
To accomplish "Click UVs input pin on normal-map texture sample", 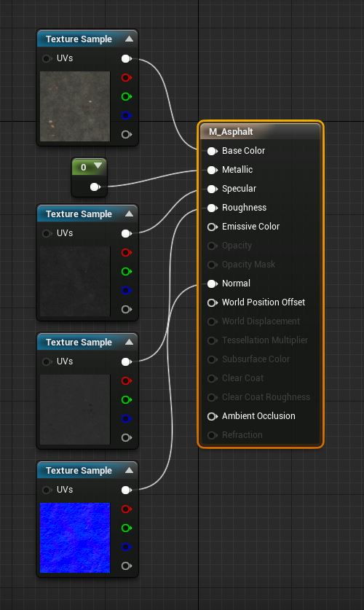I will 47,490.
